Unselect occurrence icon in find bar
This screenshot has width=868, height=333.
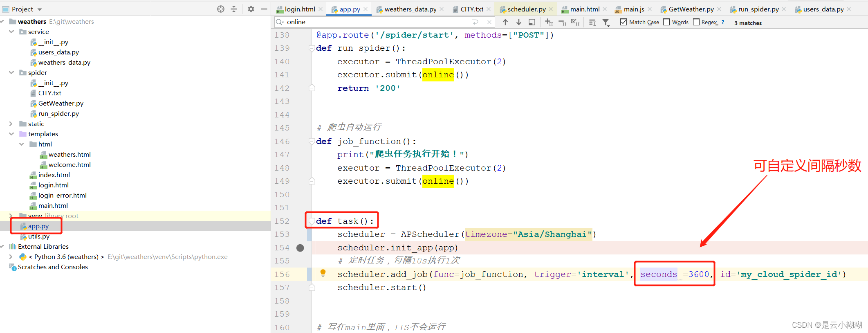tap(562, 22)
